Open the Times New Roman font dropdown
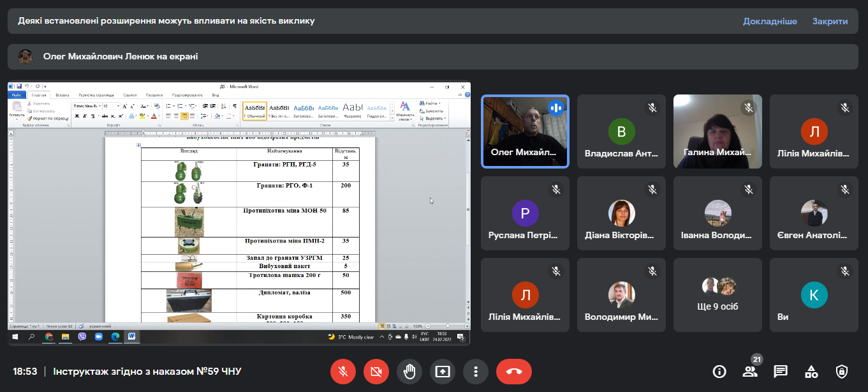This screenshot has width=868, height=392. tap(100, 106)
